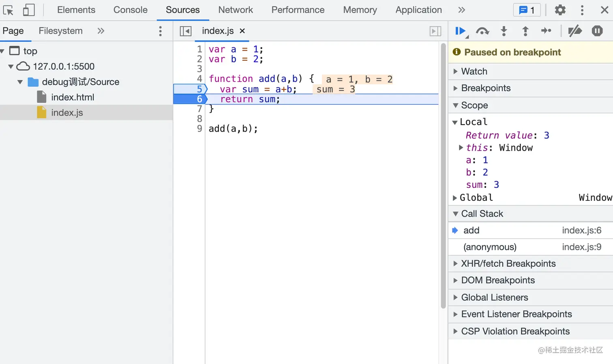Go to the Application tab
This screenshot has height=364, width=613.
[419, 10]
